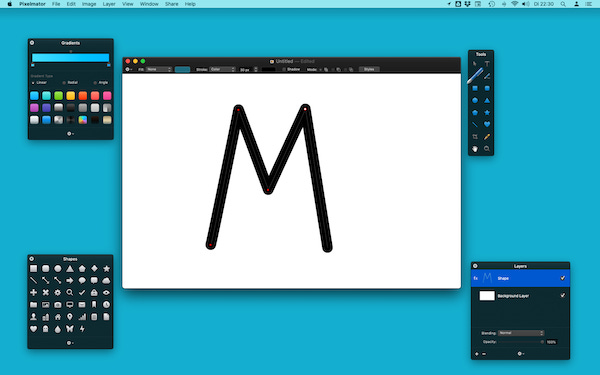Enable the Shadow checkbox in toolbar

click(x=284, y=69)
